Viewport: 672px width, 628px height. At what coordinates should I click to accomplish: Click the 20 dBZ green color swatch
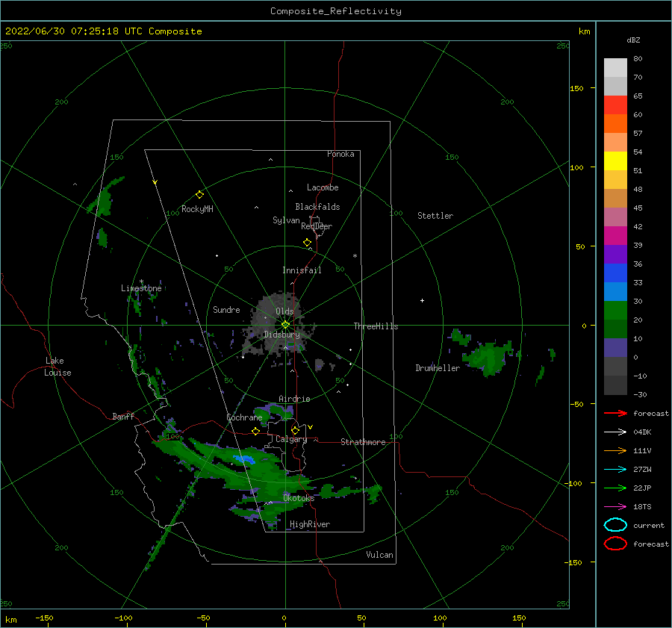(x=615, y=311)
